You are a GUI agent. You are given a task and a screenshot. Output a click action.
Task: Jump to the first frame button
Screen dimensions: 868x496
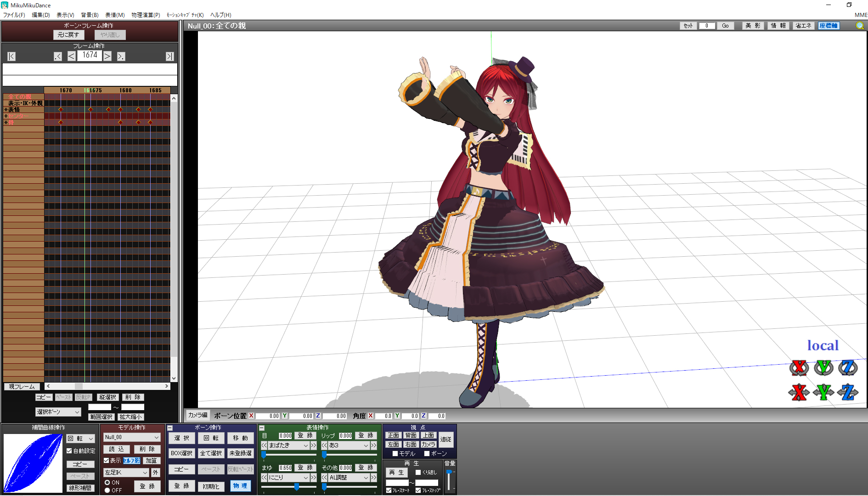tap(11, 56)
